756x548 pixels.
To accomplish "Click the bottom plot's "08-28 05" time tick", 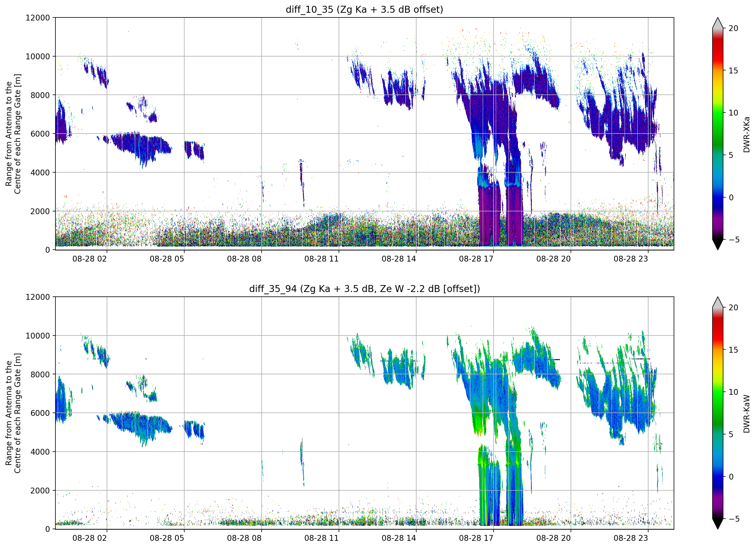I will pos(167,538).
